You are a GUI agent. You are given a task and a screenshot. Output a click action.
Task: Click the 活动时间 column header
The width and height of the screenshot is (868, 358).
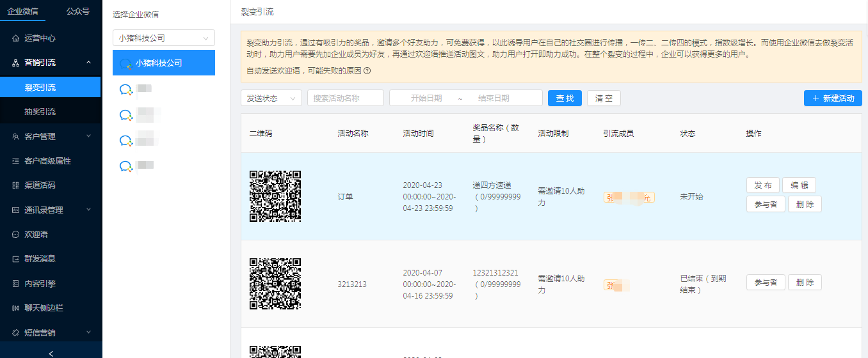tap(418, 134)
